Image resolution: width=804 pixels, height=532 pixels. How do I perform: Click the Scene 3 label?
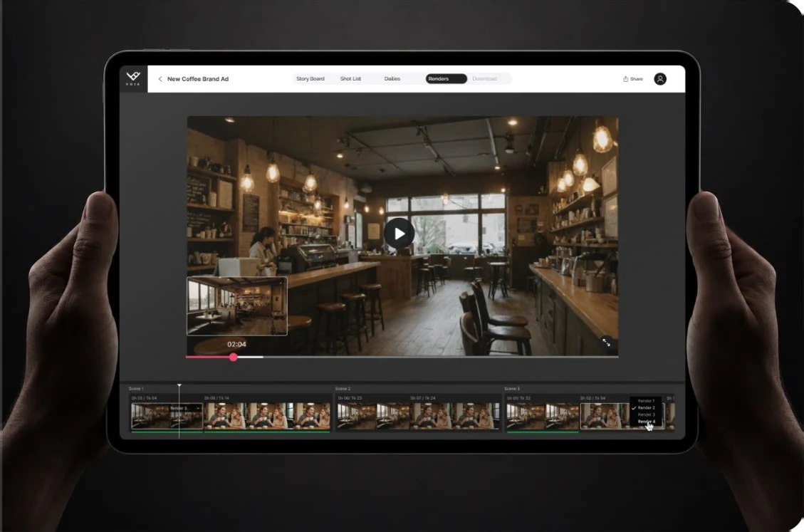point(512,389)
